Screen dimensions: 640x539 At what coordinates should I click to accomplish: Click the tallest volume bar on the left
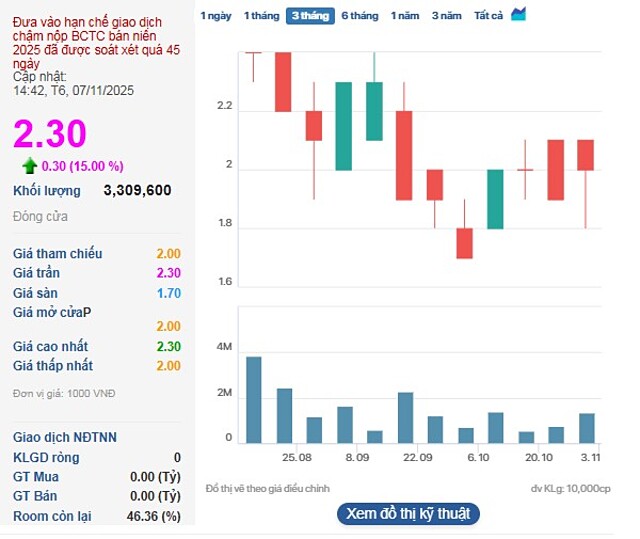coord(253,399)
